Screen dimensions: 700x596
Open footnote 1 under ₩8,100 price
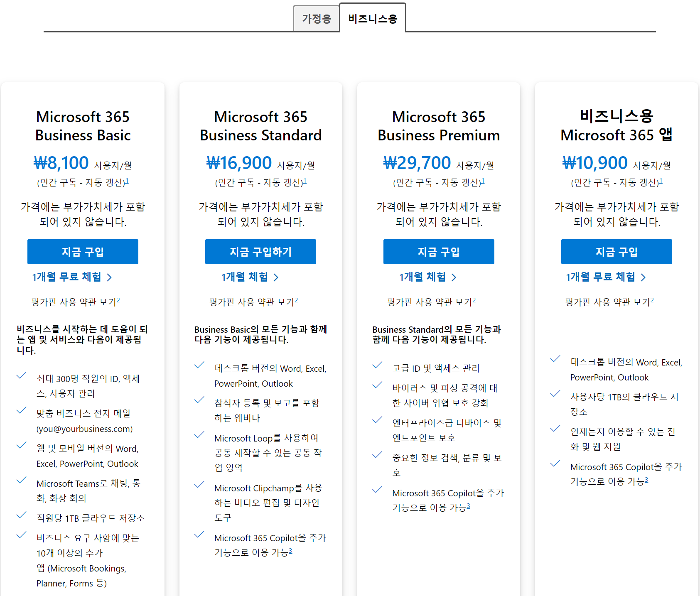(127, 181)
